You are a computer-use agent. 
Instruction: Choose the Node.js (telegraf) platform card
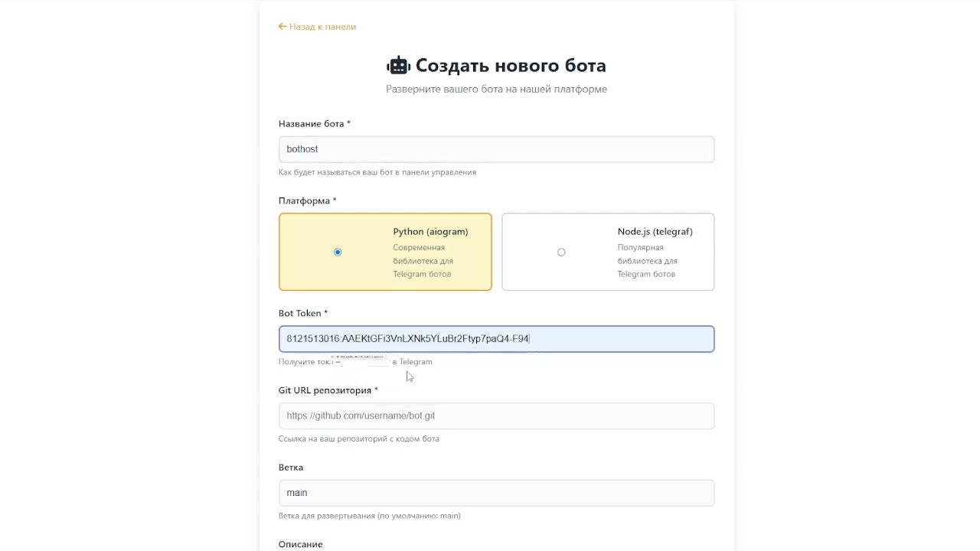607,252
